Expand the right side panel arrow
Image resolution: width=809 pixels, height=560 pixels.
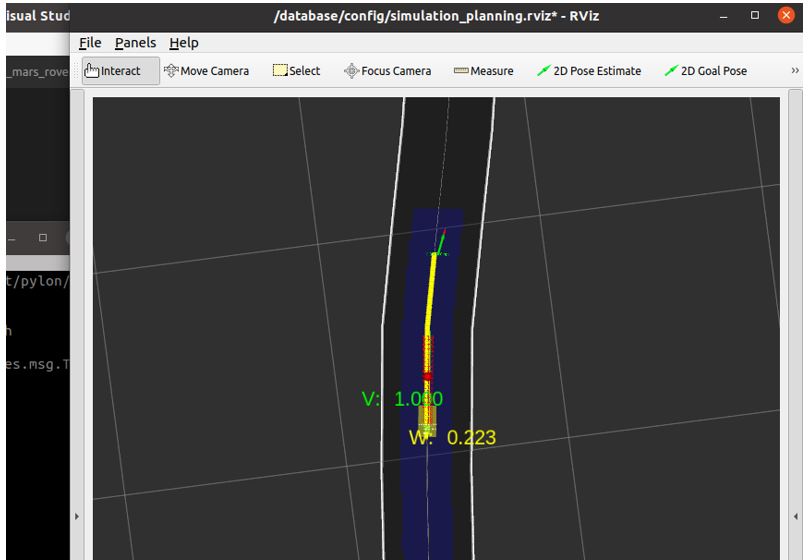(796, 516)
